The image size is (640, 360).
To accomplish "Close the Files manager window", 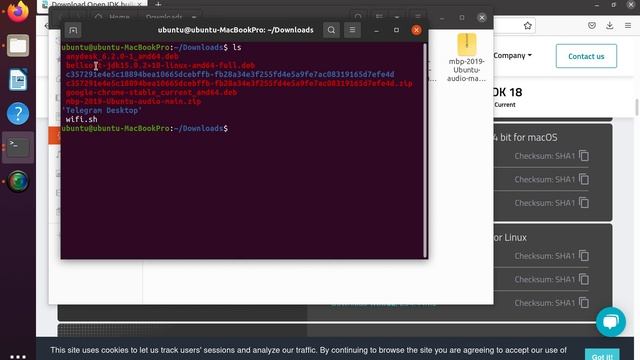I will (x=482, y=18).
